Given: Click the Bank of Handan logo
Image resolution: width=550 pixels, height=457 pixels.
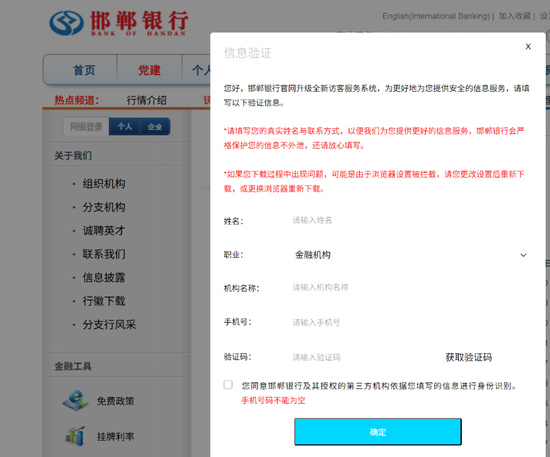Looking at the screenshot, I should tap(119, 23).
